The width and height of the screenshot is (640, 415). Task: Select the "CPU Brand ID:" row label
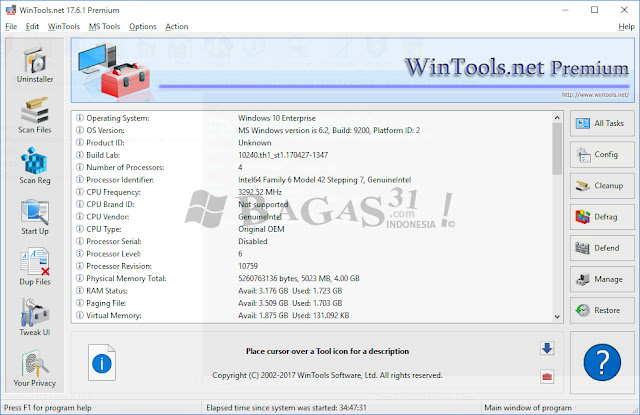110,204
